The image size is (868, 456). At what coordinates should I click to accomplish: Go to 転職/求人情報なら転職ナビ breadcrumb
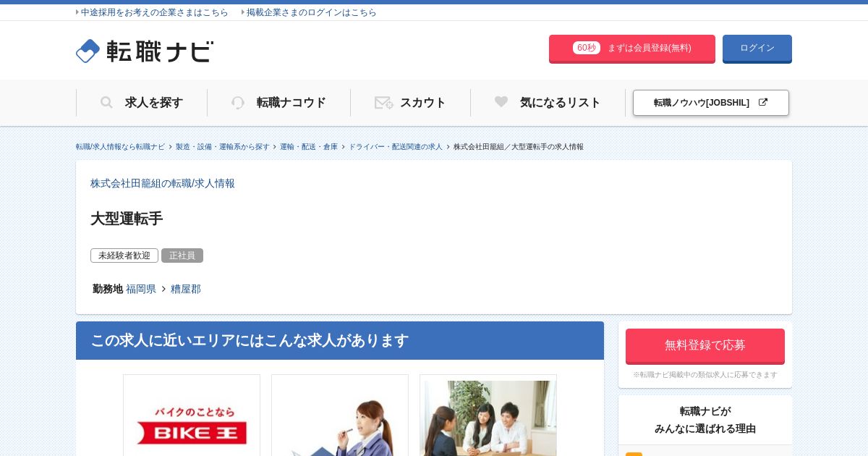(121, 147)
